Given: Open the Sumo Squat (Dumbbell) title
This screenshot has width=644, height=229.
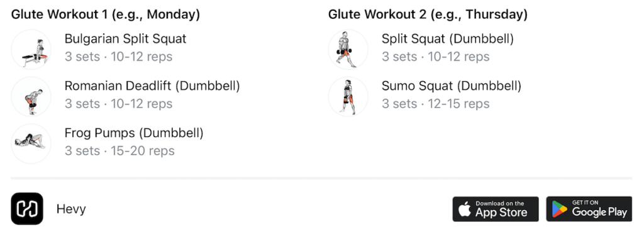Looking at the screenshot, I should click(x=452, y=86).
